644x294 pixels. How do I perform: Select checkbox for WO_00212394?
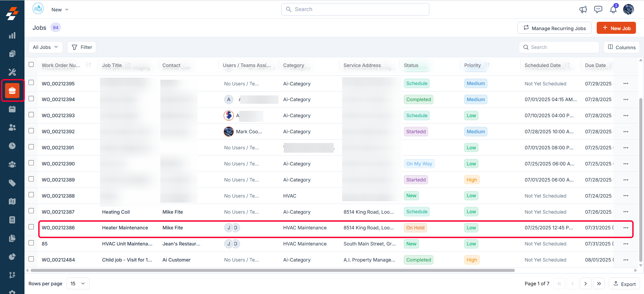click(31, 98)
